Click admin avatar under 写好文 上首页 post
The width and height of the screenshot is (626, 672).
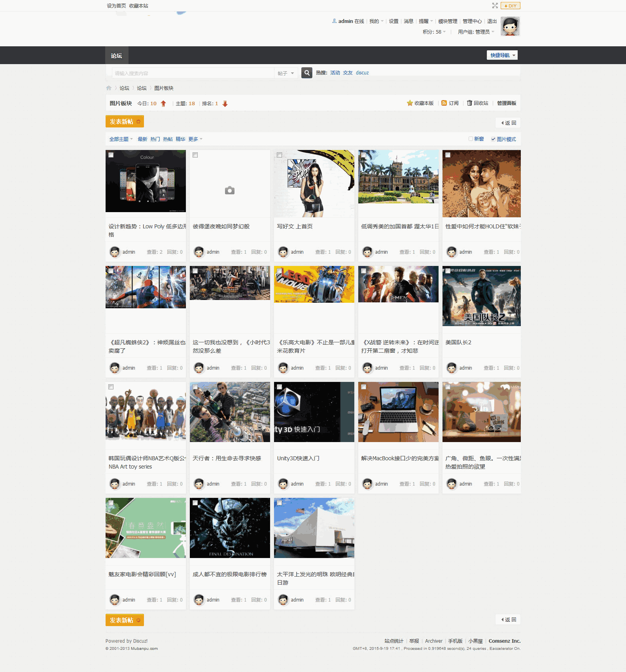[283, 252]
